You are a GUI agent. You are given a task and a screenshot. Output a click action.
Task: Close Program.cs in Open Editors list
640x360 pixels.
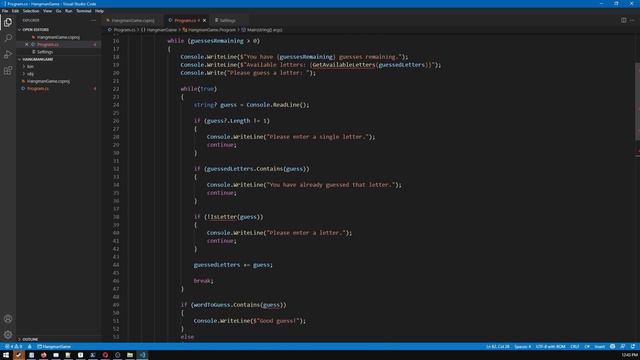point(27,44)
